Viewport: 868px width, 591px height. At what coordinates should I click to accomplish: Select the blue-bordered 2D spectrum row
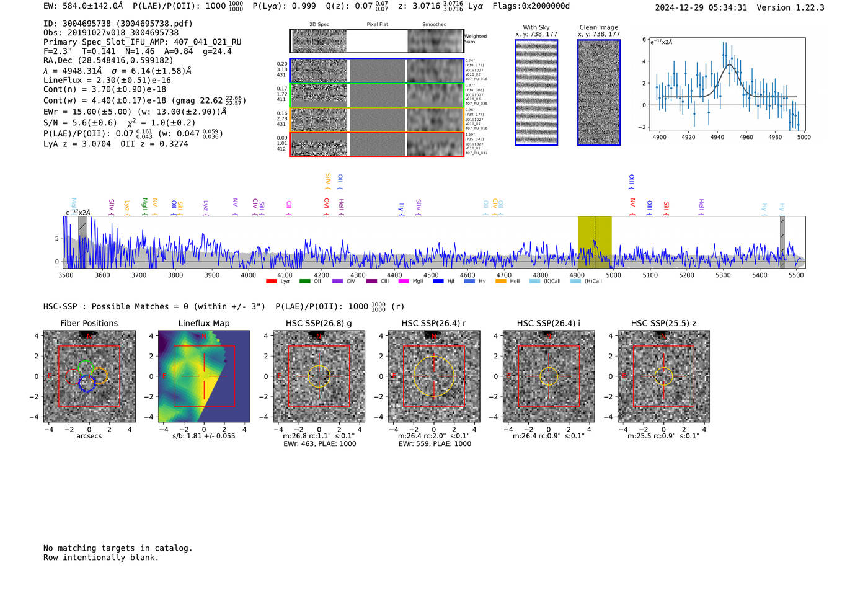click(376, 71)
